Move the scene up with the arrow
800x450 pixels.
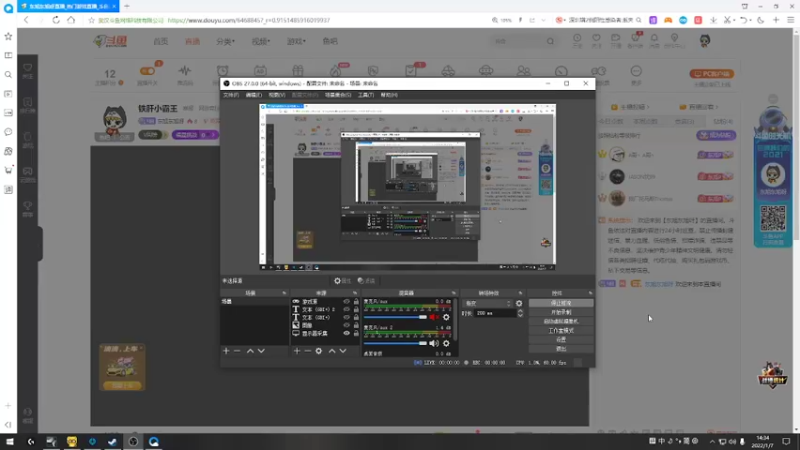click(250, 351)
